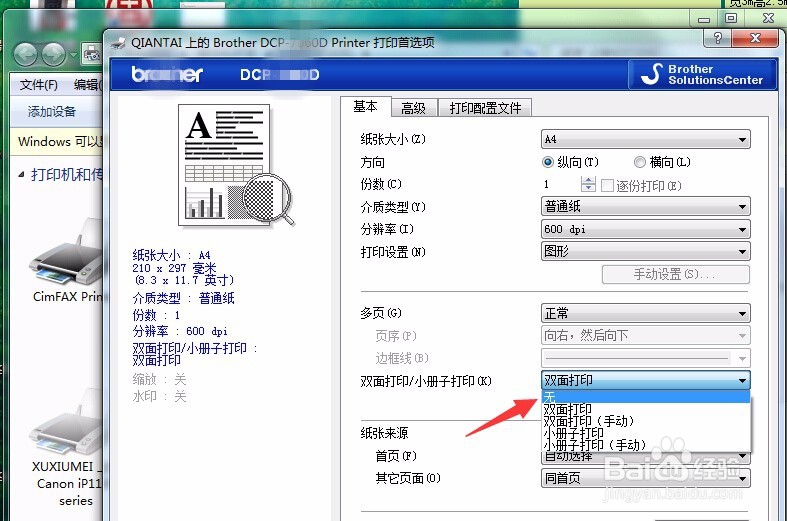The width and height of the screenshot is (787, 521).
Task: Collapse the 打印机和传真 group expander
Action: [21, 175]
